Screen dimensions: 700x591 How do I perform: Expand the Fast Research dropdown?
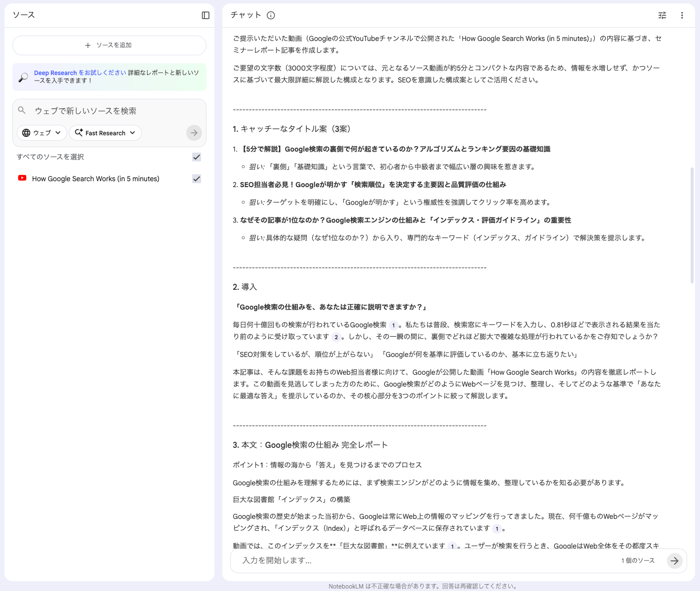click(105, 132)
